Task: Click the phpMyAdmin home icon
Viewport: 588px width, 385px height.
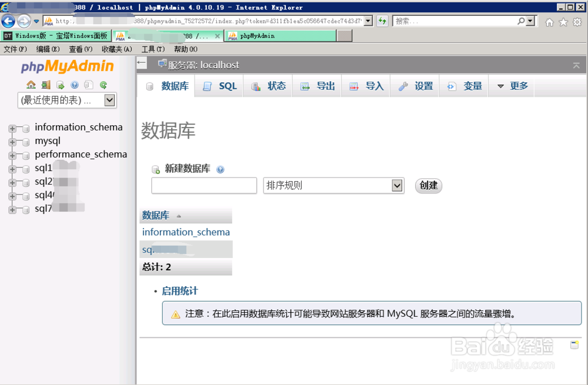Action: [31, 85]
